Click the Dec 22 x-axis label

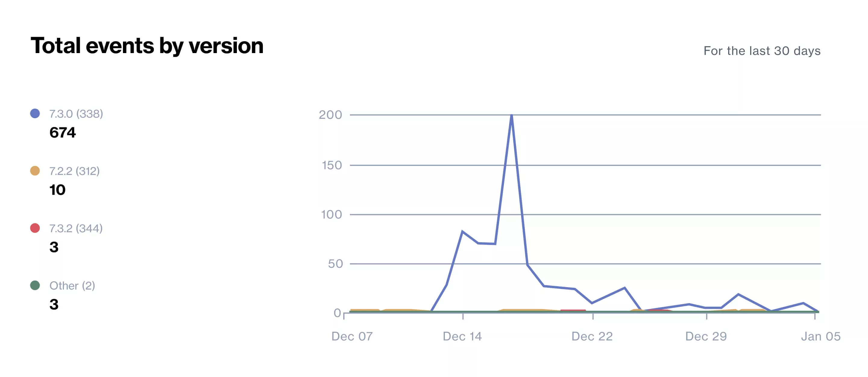point(592,336)
